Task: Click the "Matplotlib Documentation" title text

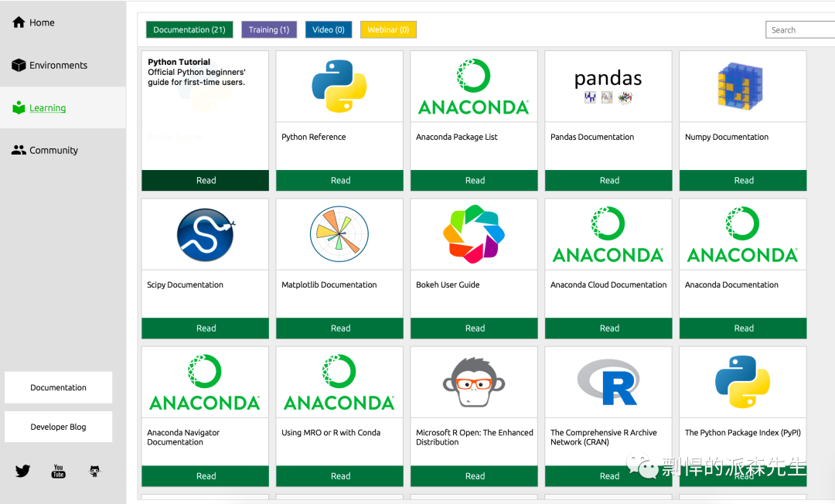Action: click(x=329, y=284)
